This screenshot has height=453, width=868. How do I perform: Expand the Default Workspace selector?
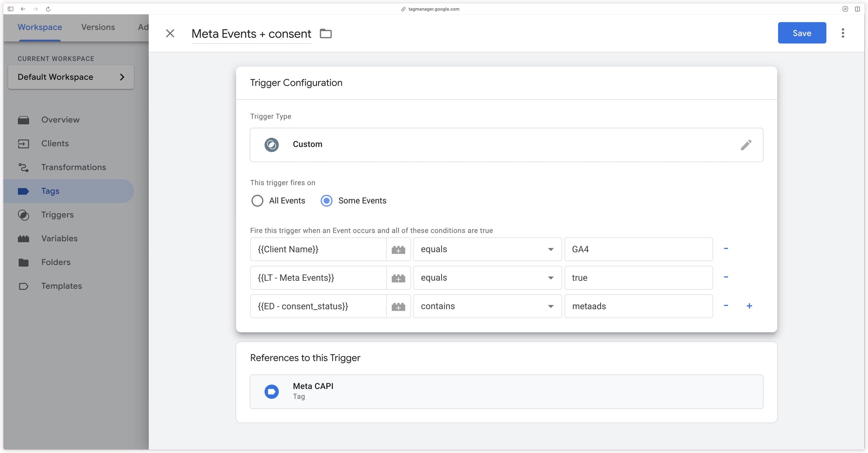tap(71, 77)
